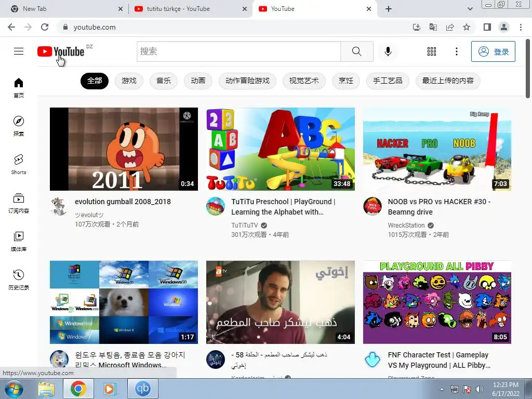Open the TuTiTuTV channel name
The image size is (532, 399).
[245, 225]
